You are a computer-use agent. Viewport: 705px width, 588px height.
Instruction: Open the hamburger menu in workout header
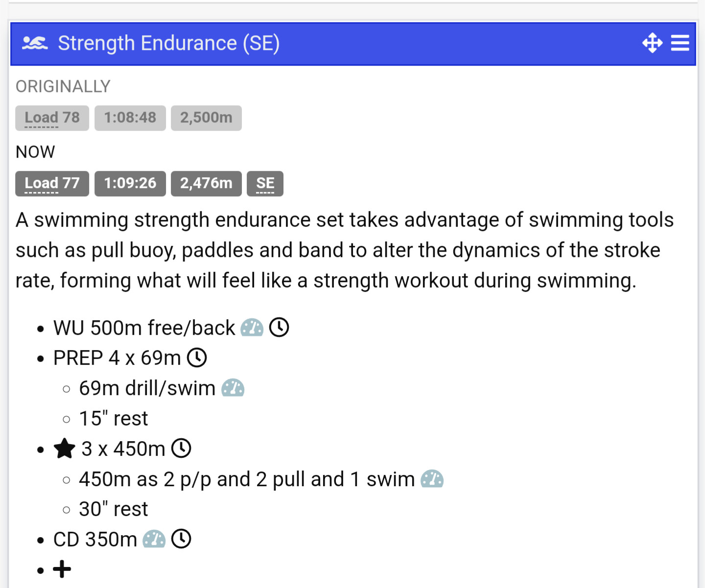[x=680, y=43]
